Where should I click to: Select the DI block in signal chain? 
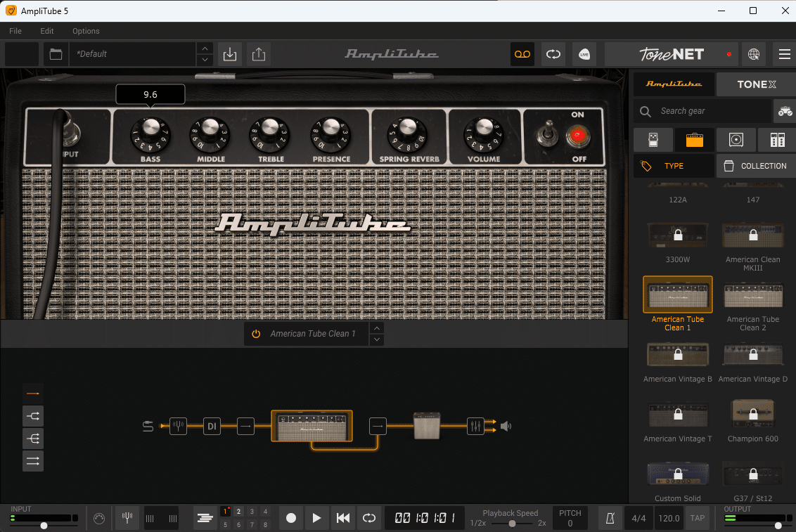pos(212,426)
